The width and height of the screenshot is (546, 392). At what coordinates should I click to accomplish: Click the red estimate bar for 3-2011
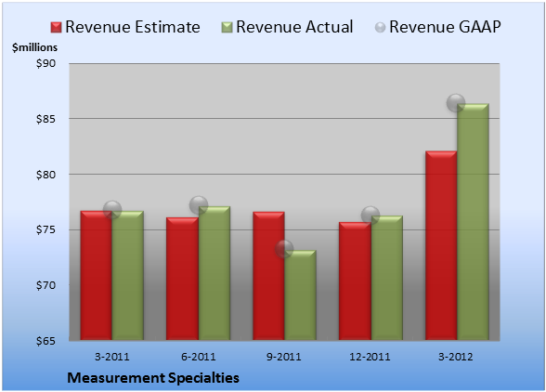(97, 275)
